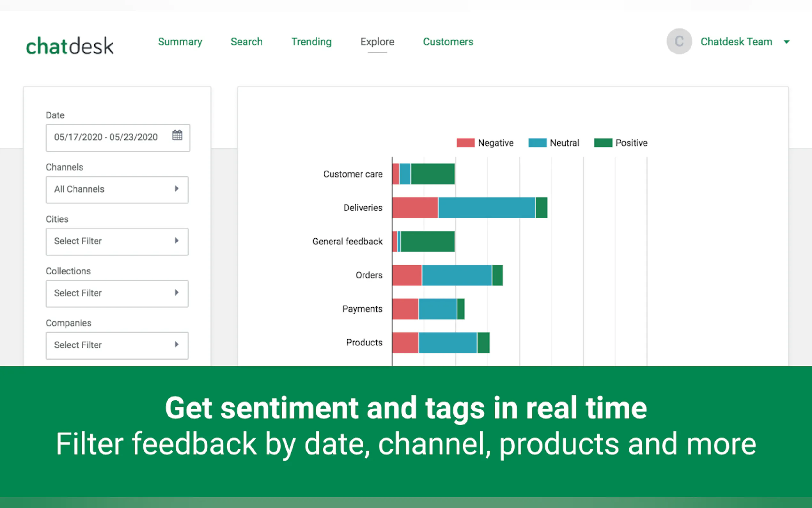Toggle the Positive legend swatch
The height and width of the screenshot is (508, 812).
coord(603,143)
